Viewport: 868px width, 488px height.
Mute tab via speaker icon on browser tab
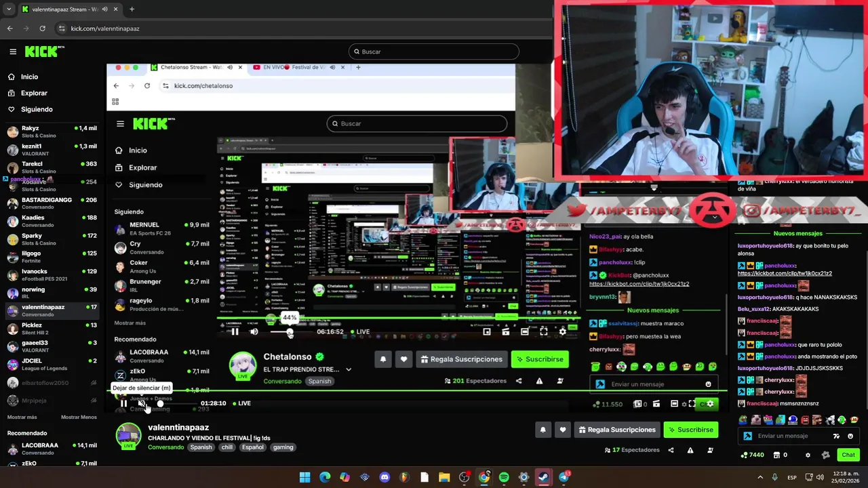pyautogui.click(x=104, y=9)
